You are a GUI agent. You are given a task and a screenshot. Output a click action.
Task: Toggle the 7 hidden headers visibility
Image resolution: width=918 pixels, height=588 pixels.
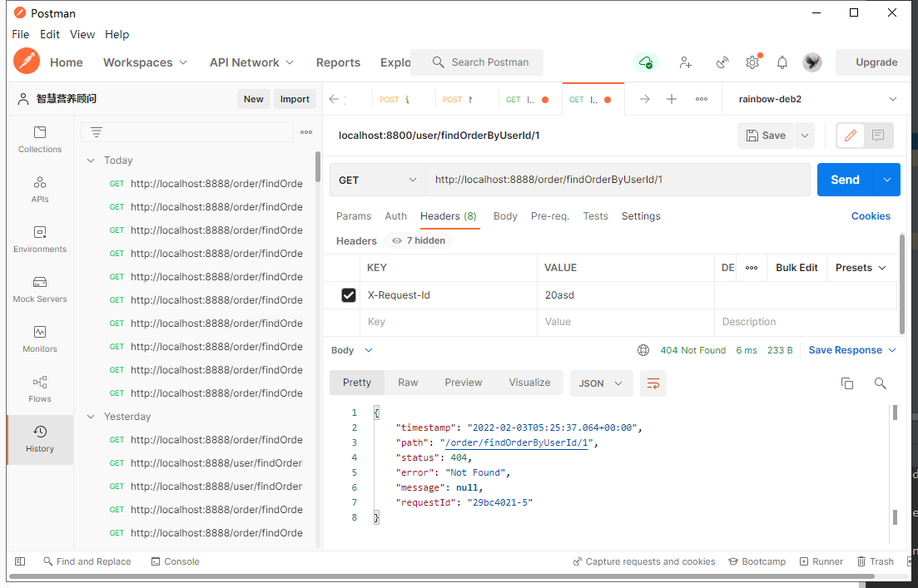(419, 241)
